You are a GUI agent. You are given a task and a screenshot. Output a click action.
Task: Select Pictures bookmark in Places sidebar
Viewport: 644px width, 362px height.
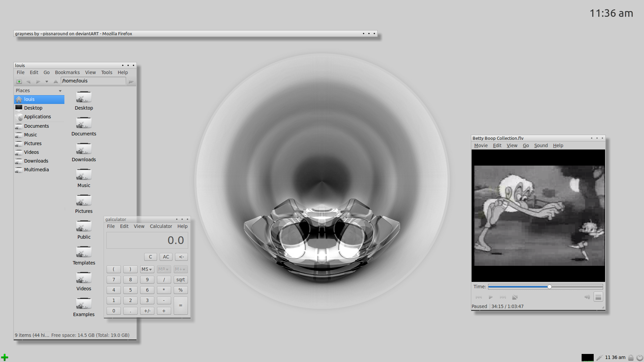[x=39, y=143]
